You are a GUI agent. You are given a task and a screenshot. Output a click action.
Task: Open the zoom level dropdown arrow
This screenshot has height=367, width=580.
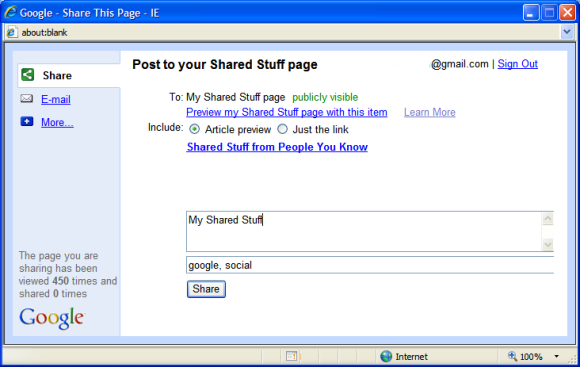click(x=556, y=356)
